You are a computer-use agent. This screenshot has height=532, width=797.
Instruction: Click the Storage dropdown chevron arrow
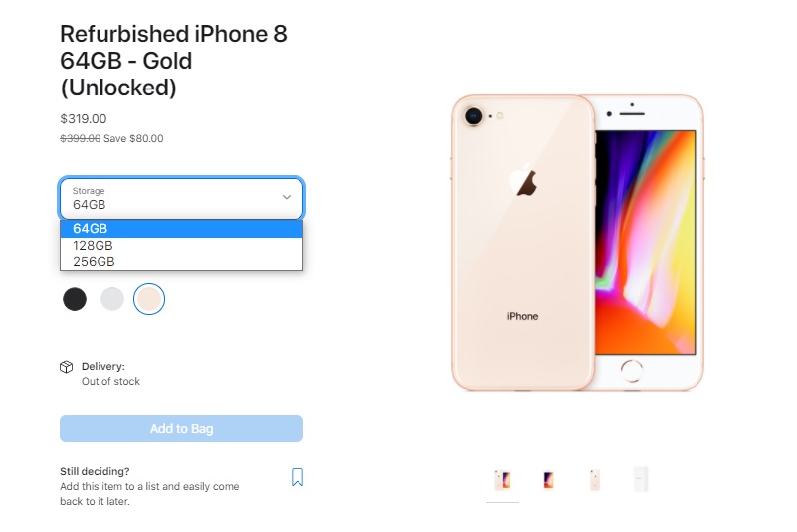point(287,197)
